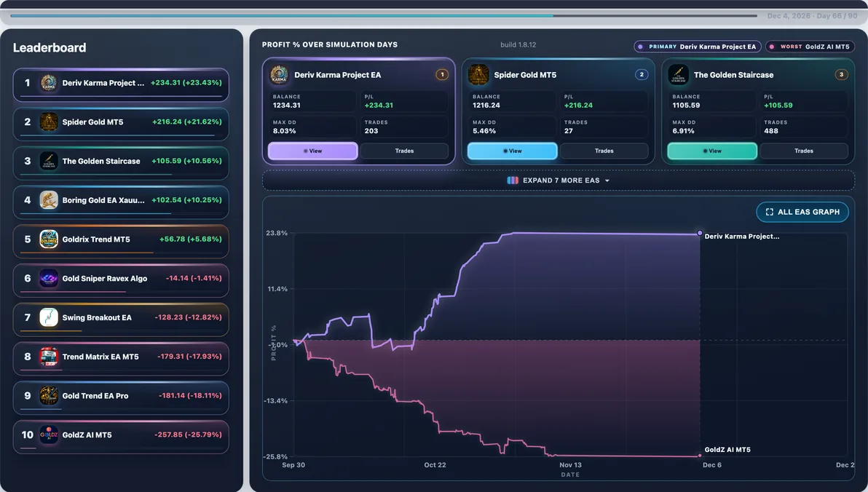
Task: Select leaderboard row 5 Goldrix Trend MT5
Action: click(x=121, y=242)
